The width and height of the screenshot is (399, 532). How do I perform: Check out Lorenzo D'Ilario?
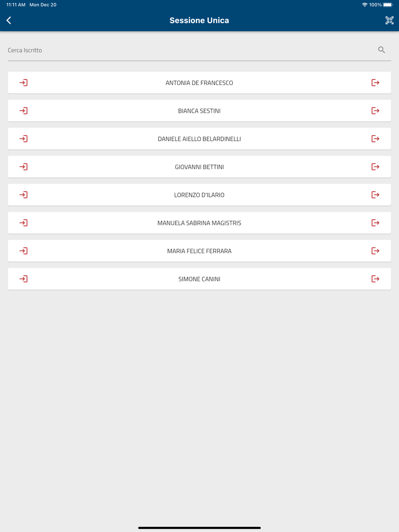[375, 195]
